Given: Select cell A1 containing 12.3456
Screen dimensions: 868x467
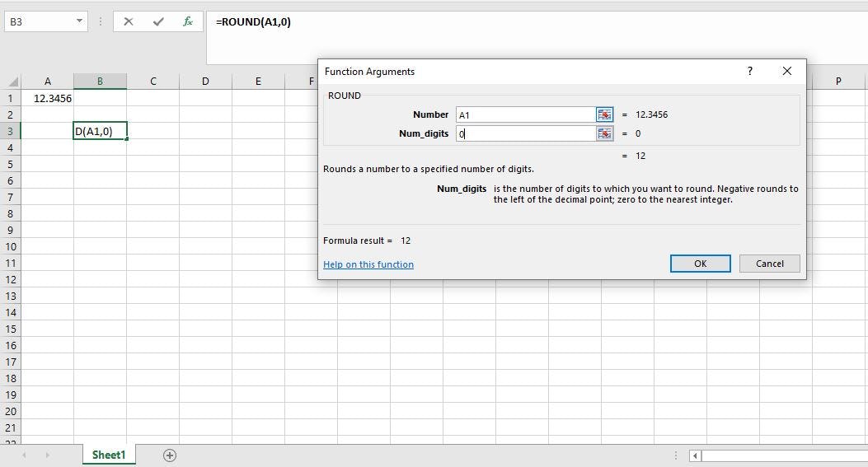Looking at the screenshot, I should pyautogui.click(x=47, y=98).
